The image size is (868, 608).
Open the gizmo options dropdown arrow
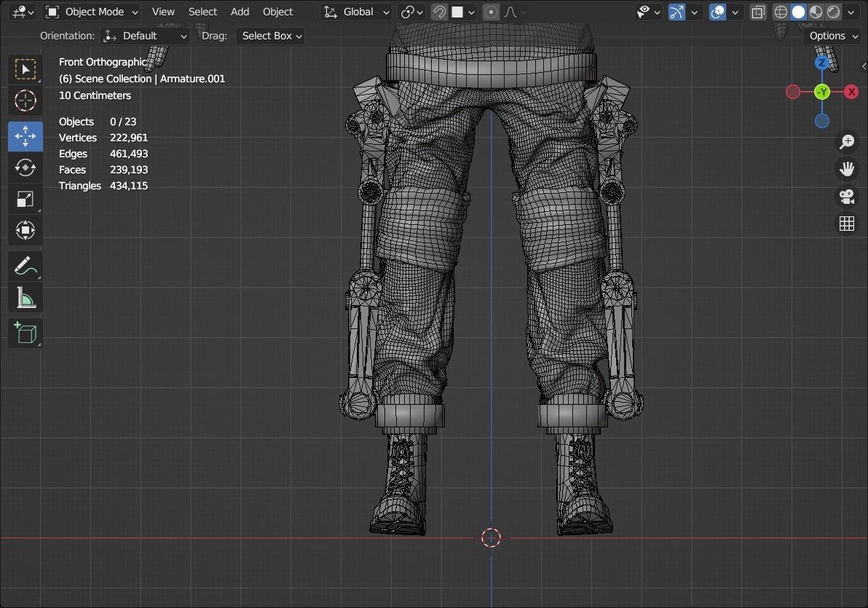pyautogui.click(x=694, y=12)
